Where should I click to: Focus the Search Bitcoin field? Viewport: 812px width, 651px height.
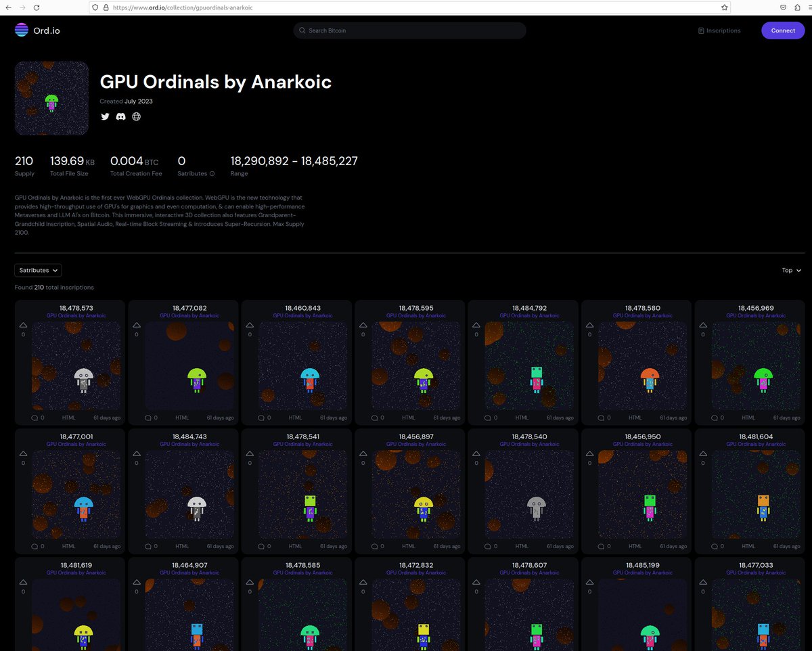tap(409, 30)
